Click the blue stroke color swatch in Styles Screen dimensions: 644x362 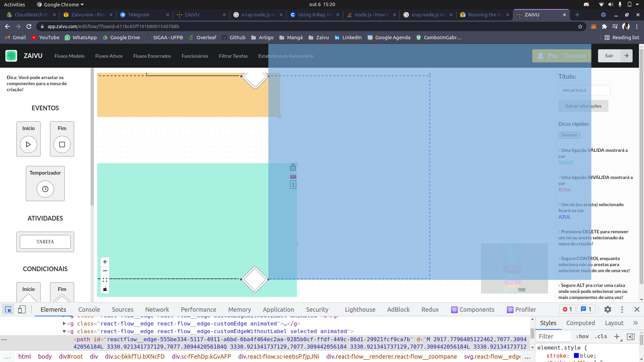coord(576,356)
